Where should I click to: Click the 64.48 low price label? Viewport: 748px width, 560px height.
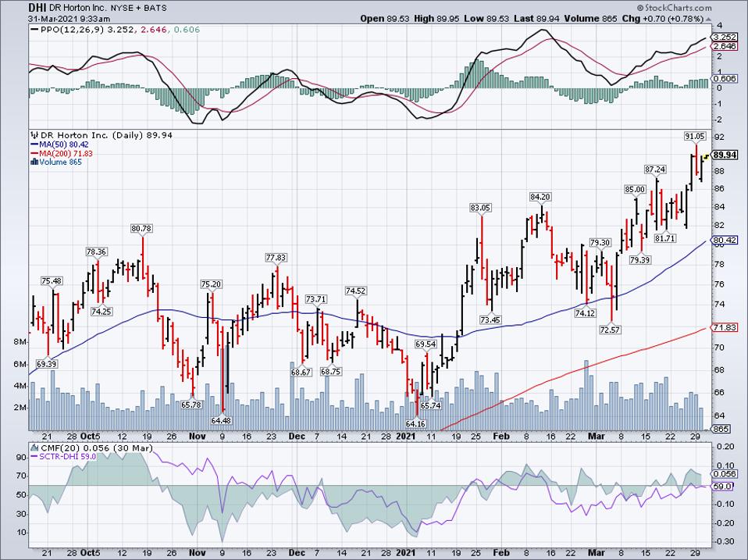click(x=221, y=420)
